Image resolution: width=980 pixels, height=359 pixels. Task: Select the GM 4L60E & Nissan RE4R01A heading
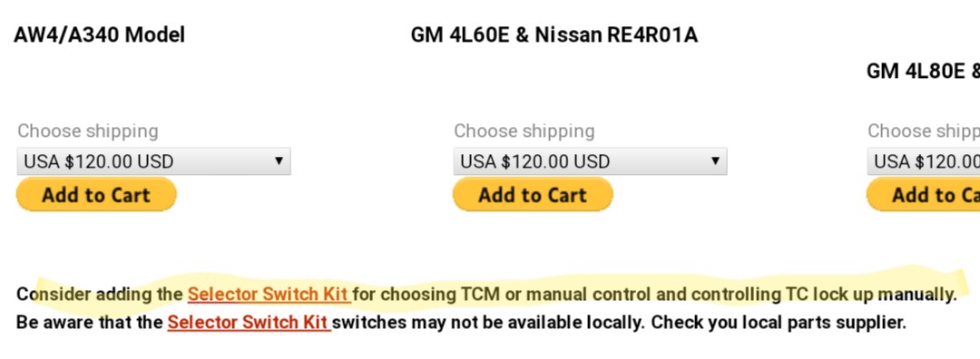coord(554,35)
